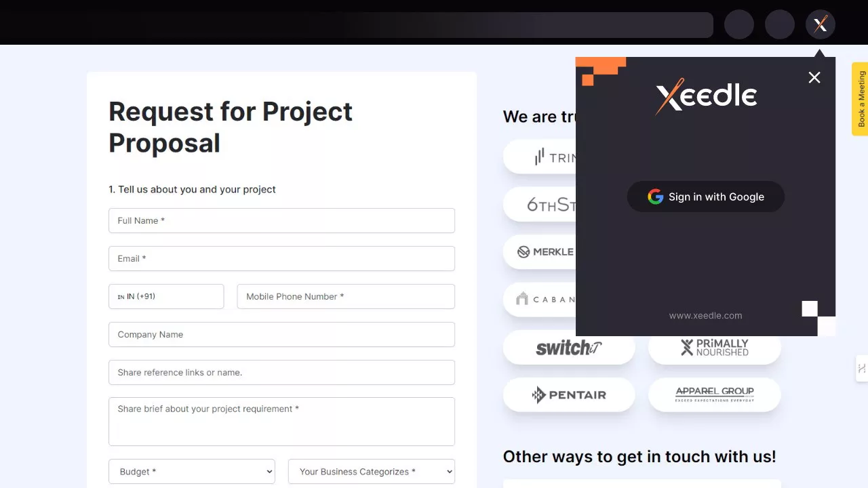The width and height of the screenshot is (868, 488).
Task: Open the www.xeedle.com link
Action: pos(705,316)
